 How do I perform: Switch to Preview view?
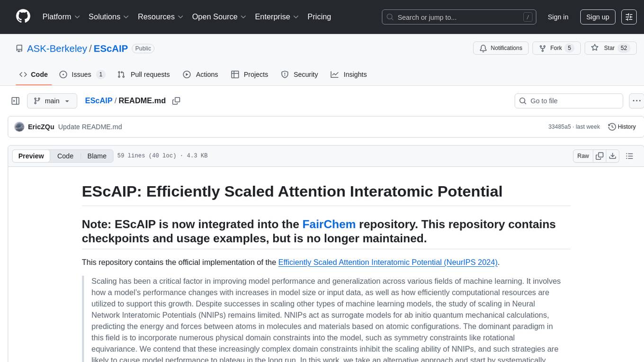31,156
